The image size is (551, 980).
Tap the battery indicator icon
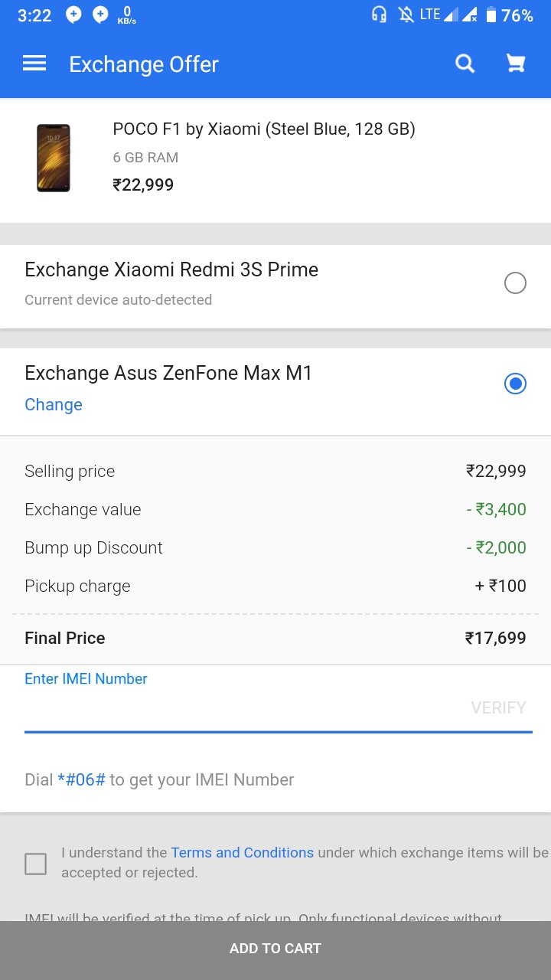(x=491, y=15)
